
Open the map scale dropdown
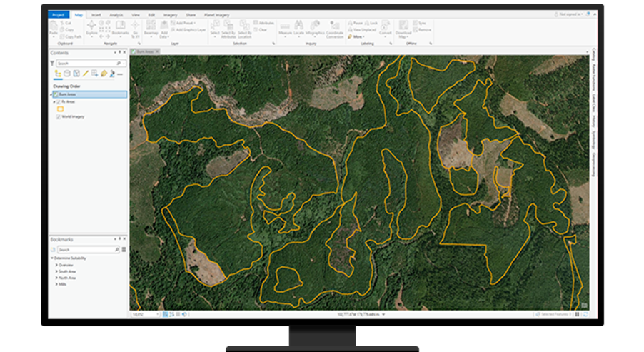pos(158,314)
